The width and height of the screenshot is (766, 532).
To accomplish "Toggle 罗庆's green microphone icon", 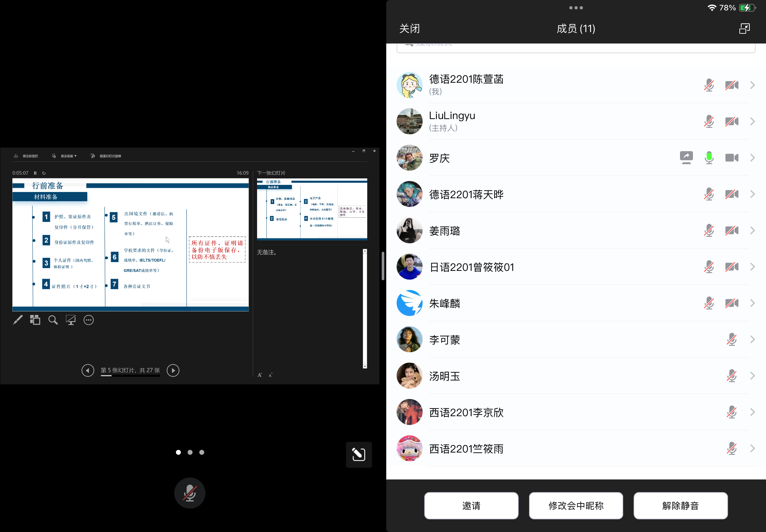I will (x=709, y=158).
